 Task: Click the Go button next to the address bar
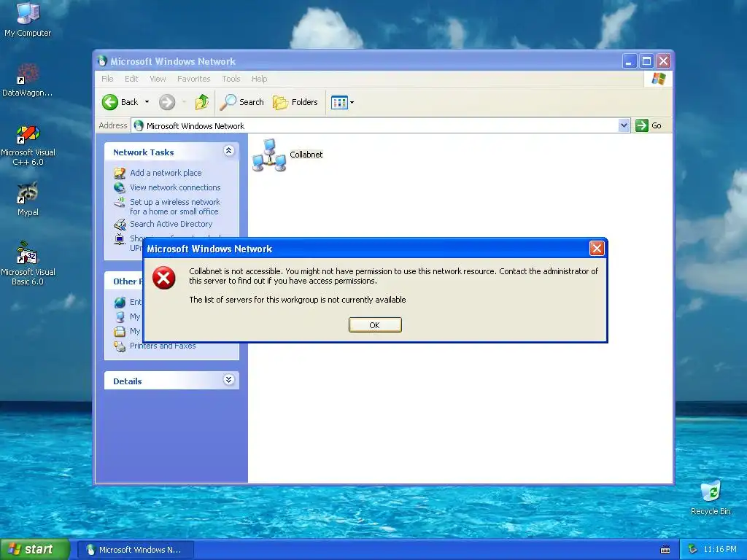[x=649, y=125]
